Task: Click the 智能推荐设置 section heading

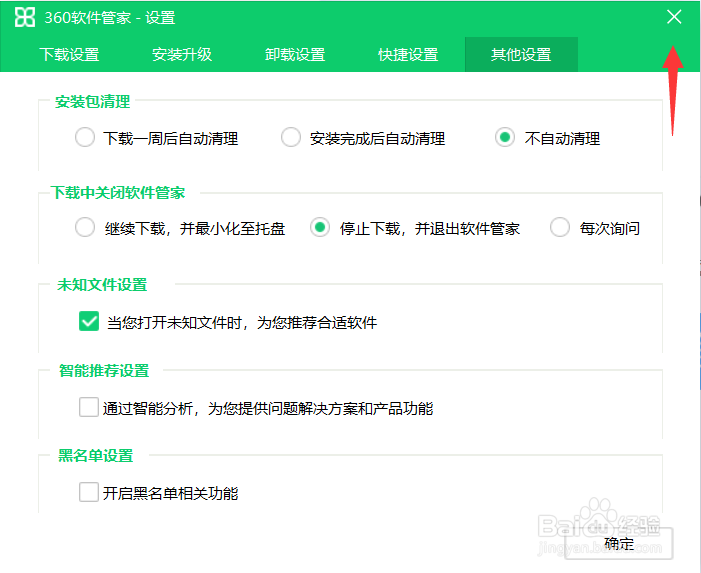Action: (104, 371)
